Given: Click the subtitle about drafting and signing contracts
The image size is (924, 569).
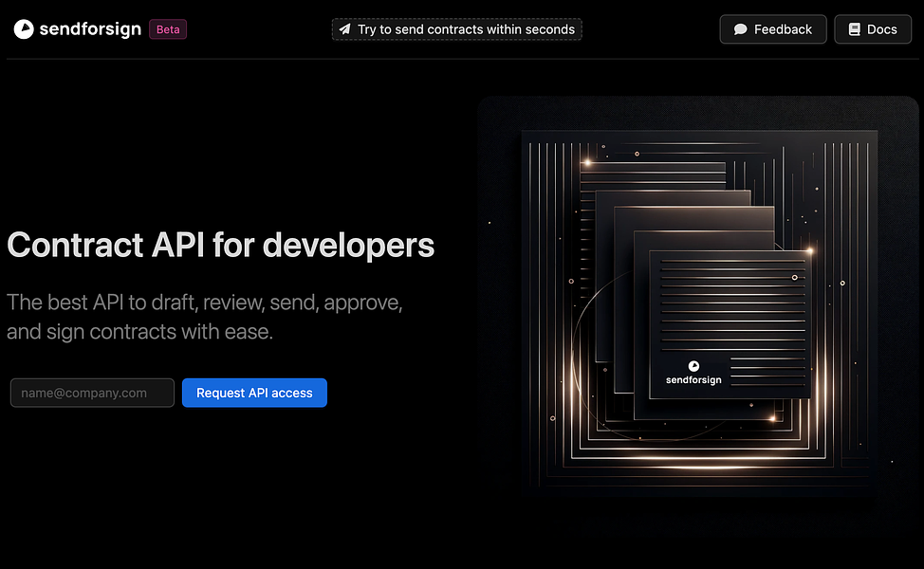Looking at the screenshot, I should click(205, 317).
